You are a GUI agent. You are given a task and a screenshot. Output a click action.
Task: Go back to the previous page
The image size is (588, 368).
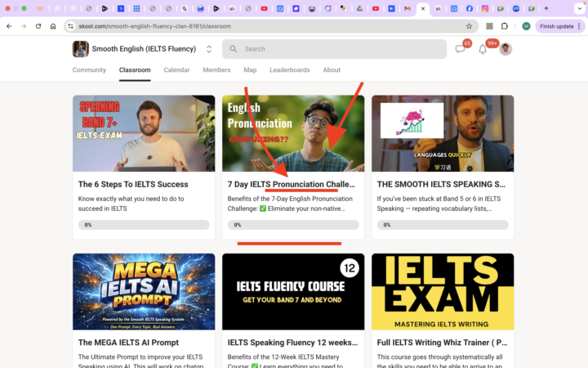(x=9, y=26)
